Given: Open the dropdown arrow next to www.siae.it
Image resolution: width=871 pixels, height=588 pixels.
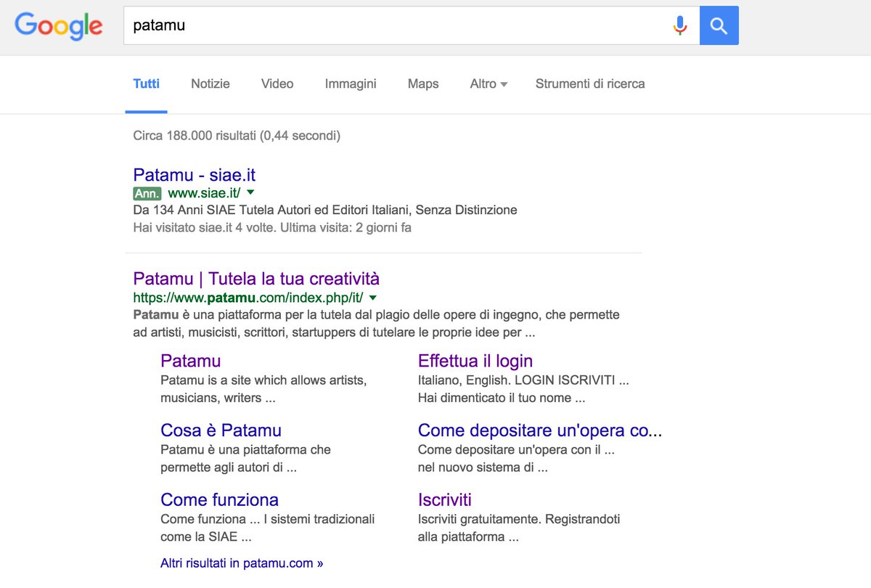Looking at the screenshot, I should (x=250, y=192).
